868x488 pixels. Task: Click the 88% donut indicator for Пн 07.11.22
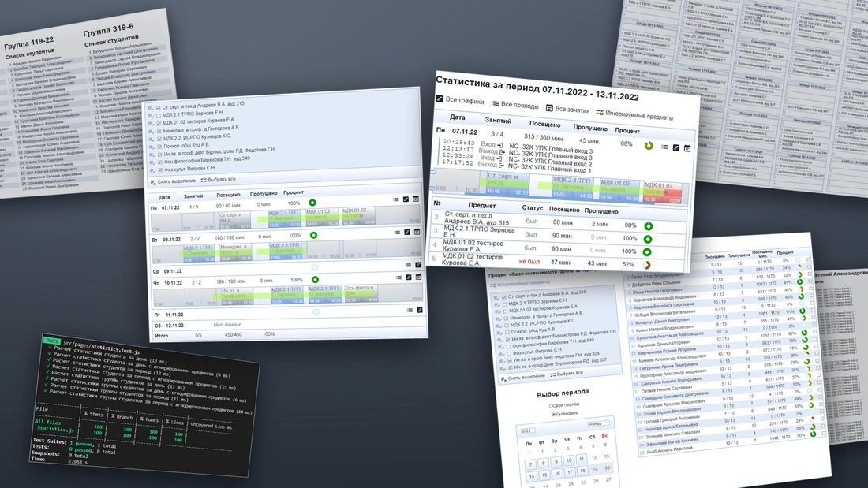click(649, 146)
